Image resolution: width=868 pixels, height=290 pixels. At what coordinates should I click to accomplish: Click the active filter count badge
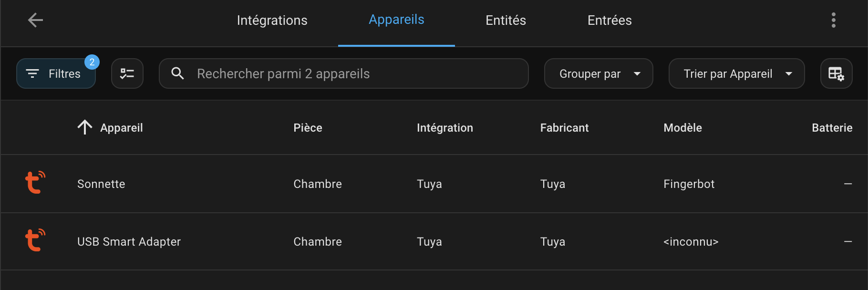pos(92,62)
